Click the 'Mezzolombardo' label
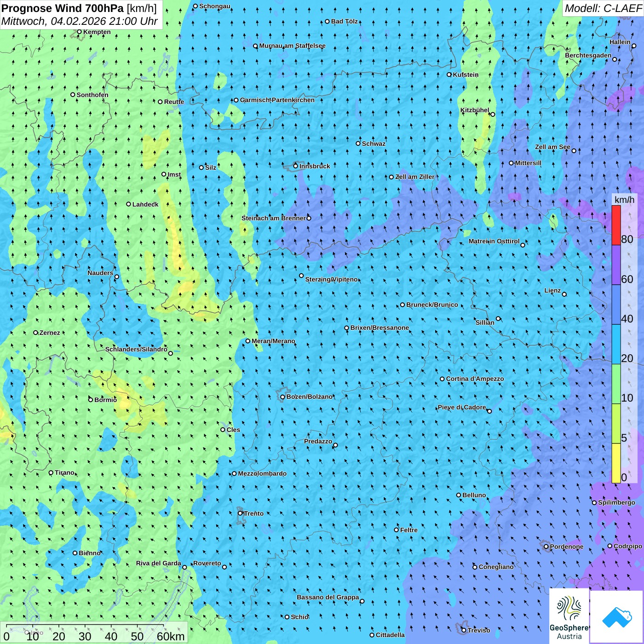This screenshot has width=644, height=644. 262,473
